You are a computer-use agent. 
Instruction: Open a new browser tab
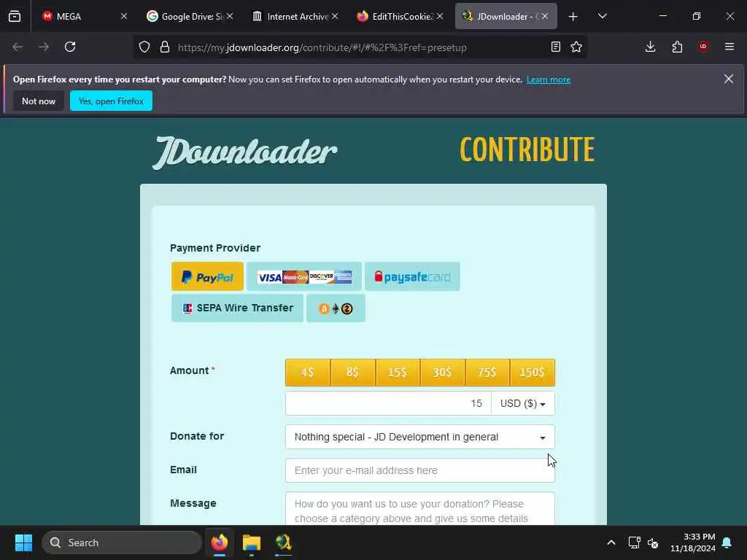[x=573, y=17]
